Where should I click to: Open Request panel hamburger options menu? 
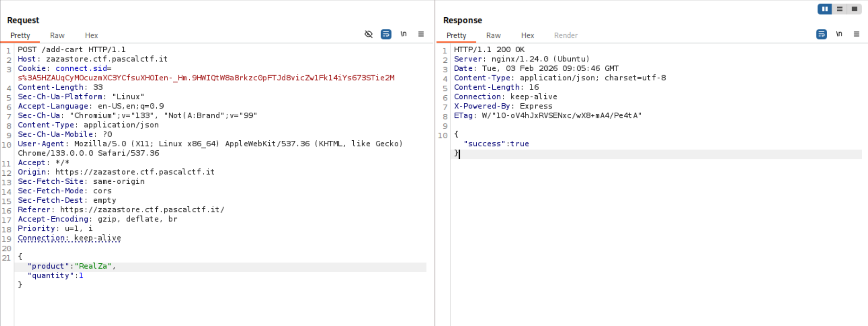pyautogui.click(x=421, y=34)
